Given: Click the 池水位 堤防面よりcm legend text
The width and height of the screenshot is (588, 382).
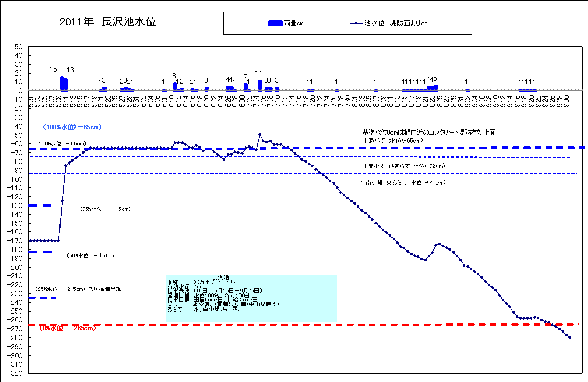Looking at the screenshot, I should 396,23.
